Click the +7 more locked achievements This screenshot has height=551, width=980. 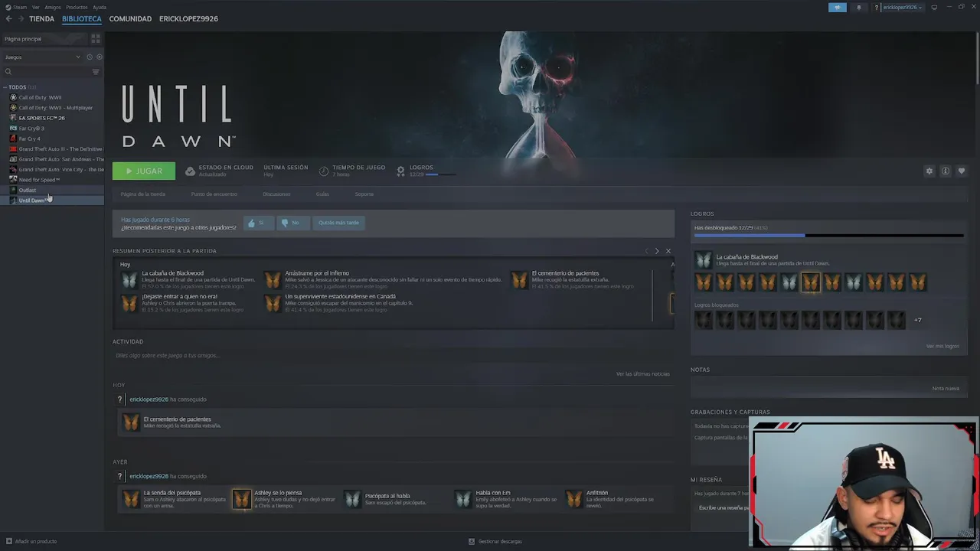pos(917,320)
